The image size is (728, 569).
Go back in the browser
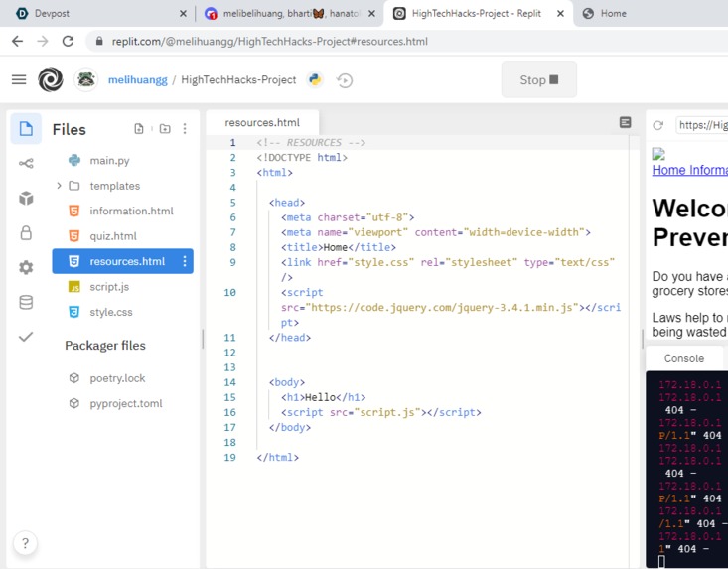pos(18,42)
